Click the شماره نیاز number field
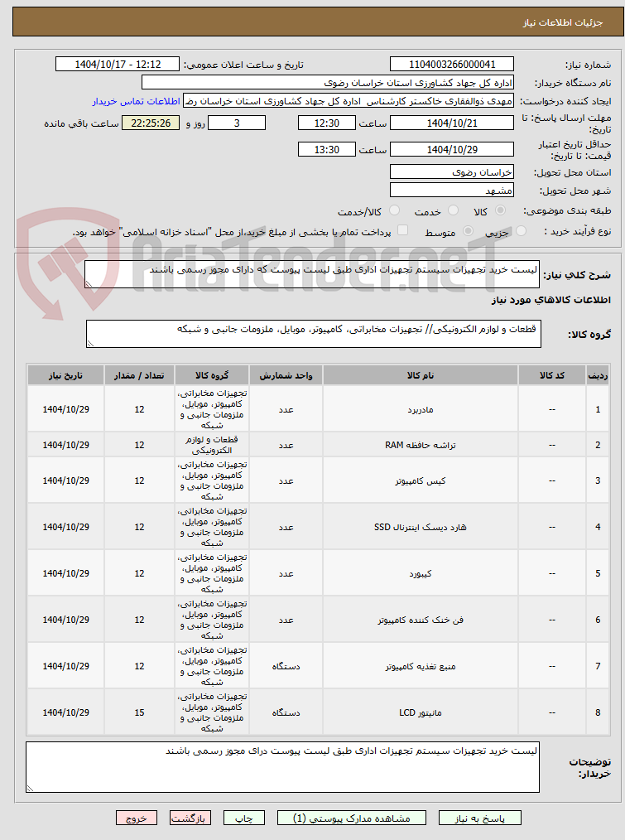 [452, 65]
